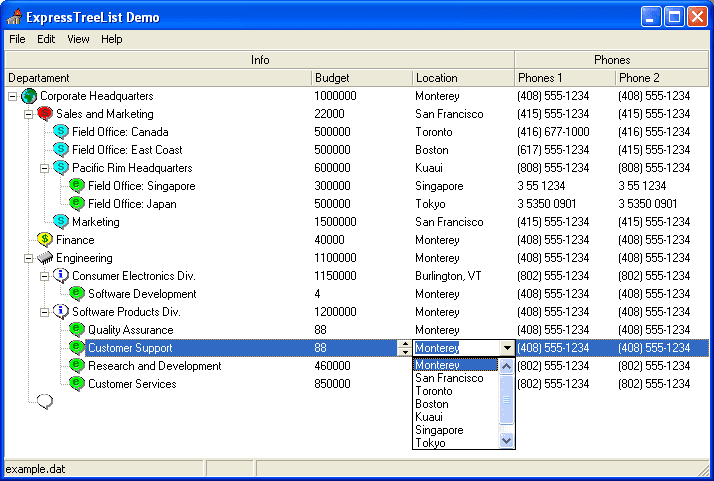Click the Phones band header

click(612, 60)
